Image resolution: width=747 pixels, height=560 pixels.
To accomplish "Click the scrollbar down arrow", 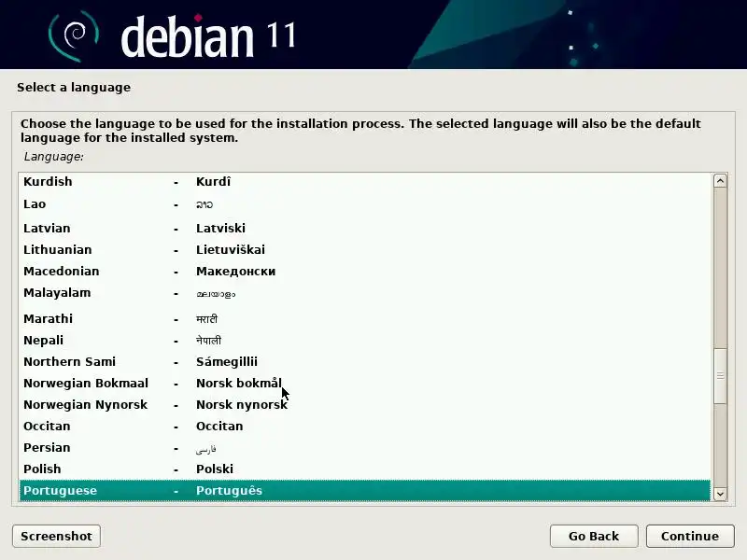I will pos(720,494).
